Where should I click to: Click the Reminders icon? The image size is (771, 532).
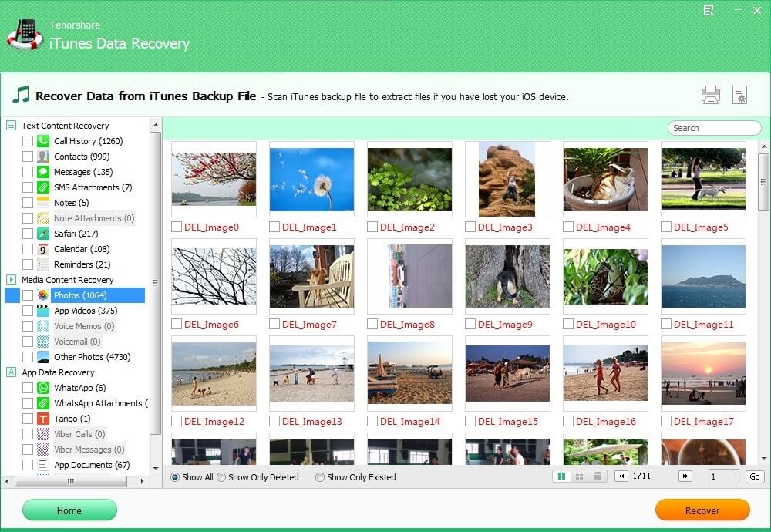[x=43, y=264]
